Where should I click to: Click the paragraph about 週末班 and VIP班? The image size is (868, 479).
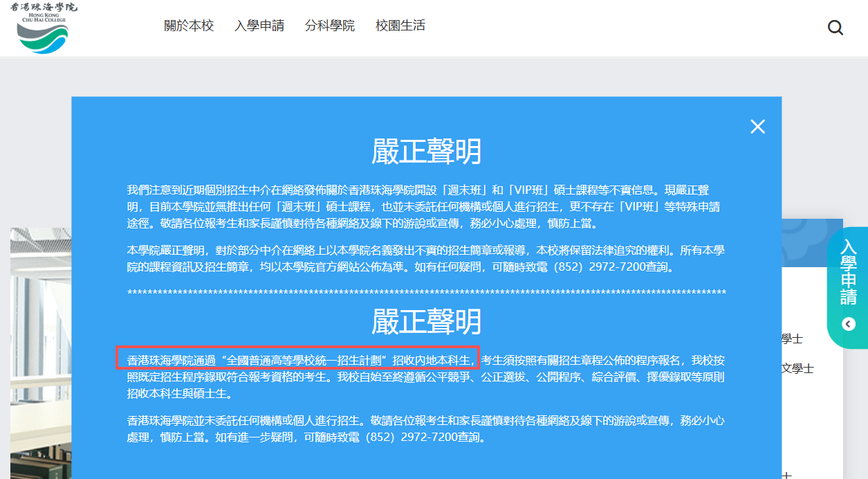coord(426,207)
